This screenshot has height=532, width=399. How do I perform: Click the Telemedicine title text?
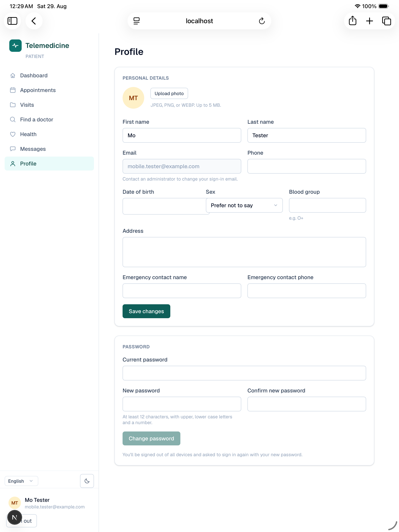point(47,45)
